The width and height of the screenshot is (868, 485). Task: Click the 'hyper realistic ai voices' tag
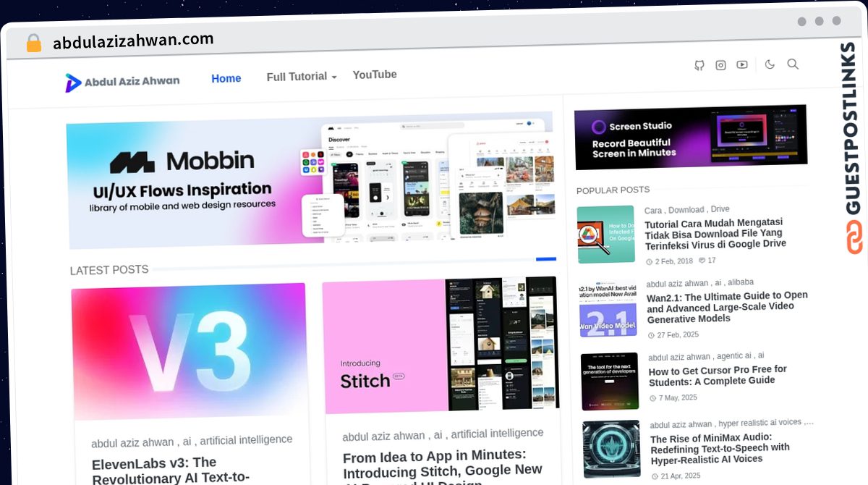point(760,423)
